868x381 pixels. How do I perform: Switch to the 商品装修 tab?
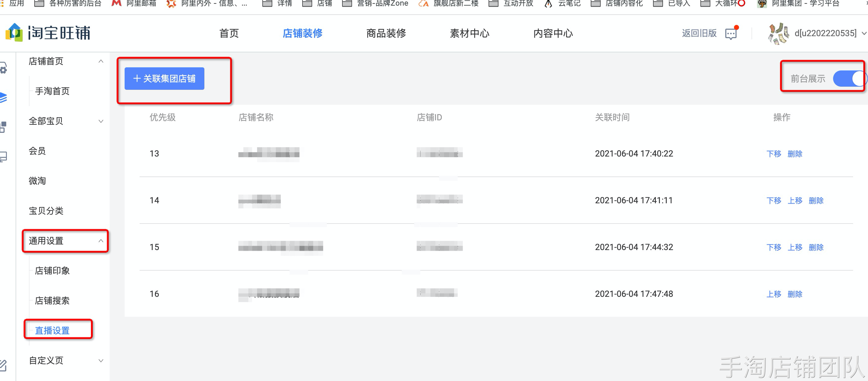(386, 33)
